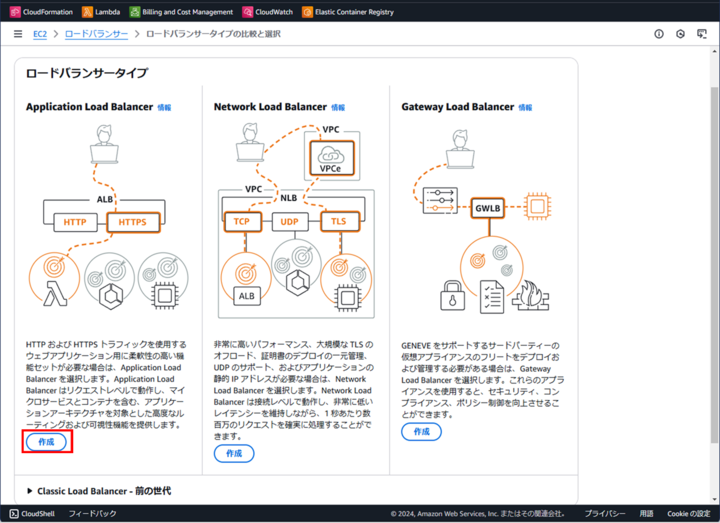Click the Network Load Balancer heading text
Viewport: 720px width, 523px height.
pos(270,107)
